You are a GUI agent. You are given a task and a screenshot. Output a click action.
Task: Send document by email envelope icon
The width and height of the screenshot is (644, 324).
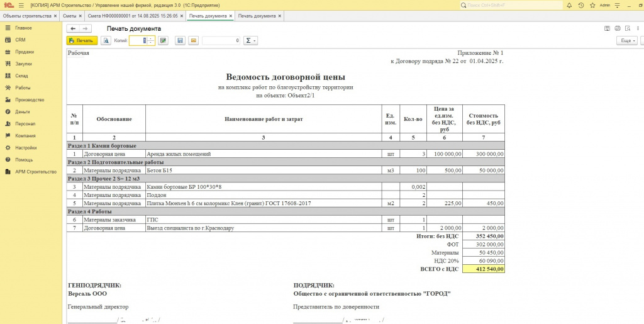[x=193, y=41]
